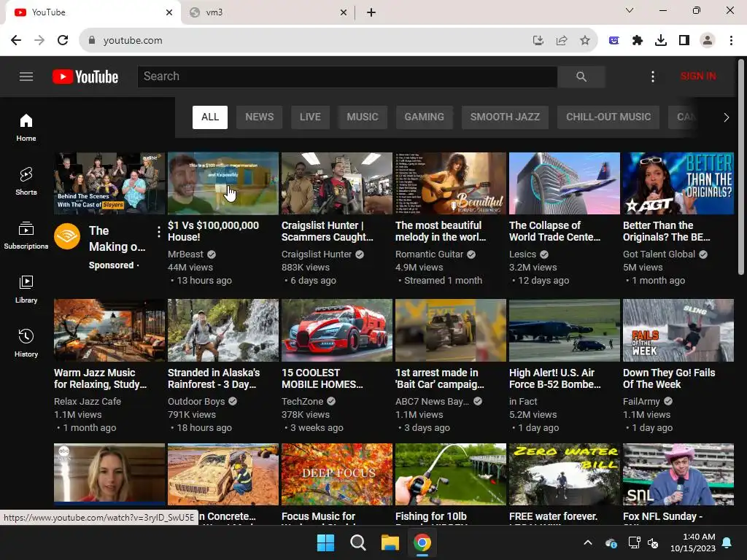Viewport: 747px width, 560px height.
Task: Click the browser back arrow
Action: tap(16, 40)
